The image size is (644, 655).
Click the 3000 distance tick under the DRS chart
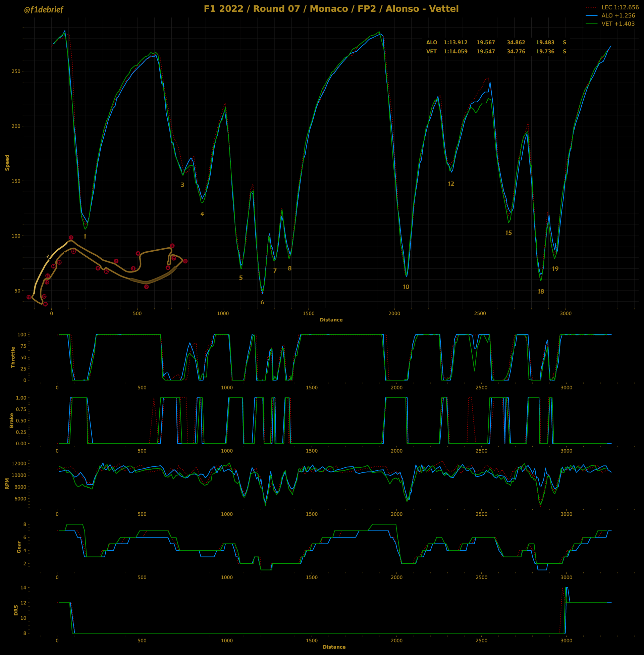[566, 641]
